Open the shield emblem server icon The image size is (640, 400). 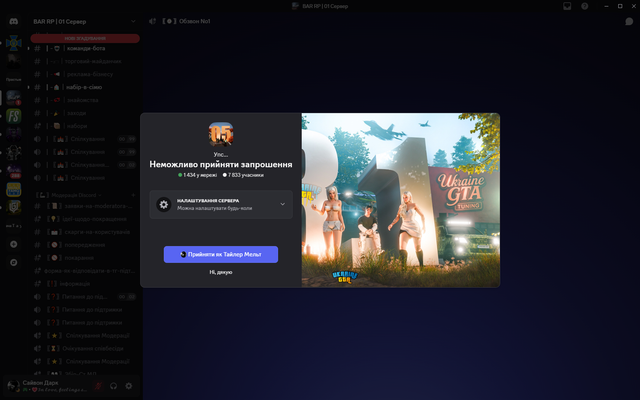tap(13, 207)
